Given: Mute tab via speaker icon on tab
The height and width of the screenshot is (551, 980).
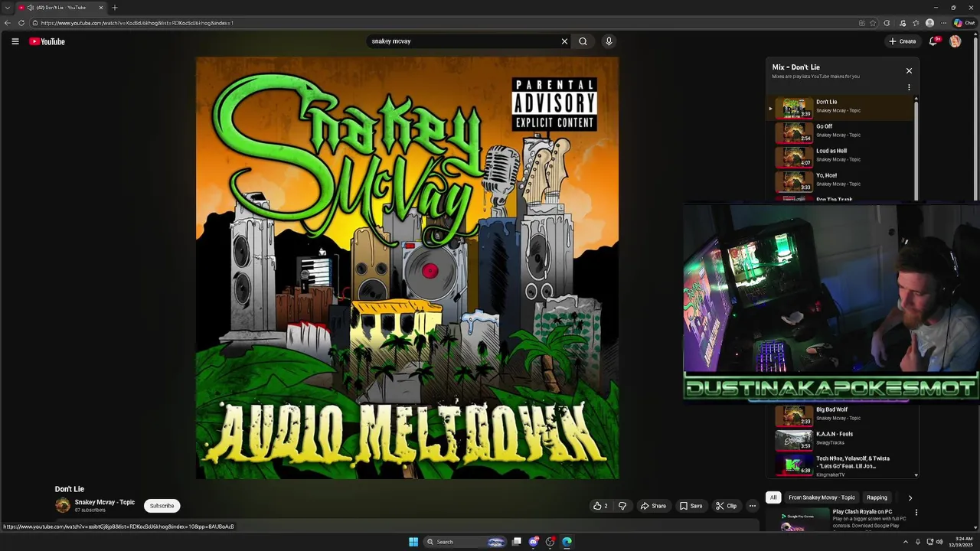Looking at the screenshot, I should [x=30, y=8].
